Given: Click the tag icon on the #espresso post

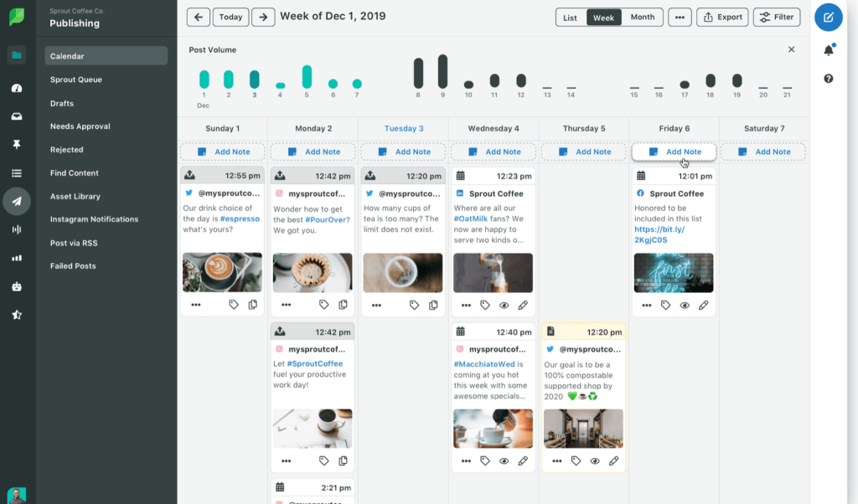Looking at the screenshot, I should coord(234,305).
